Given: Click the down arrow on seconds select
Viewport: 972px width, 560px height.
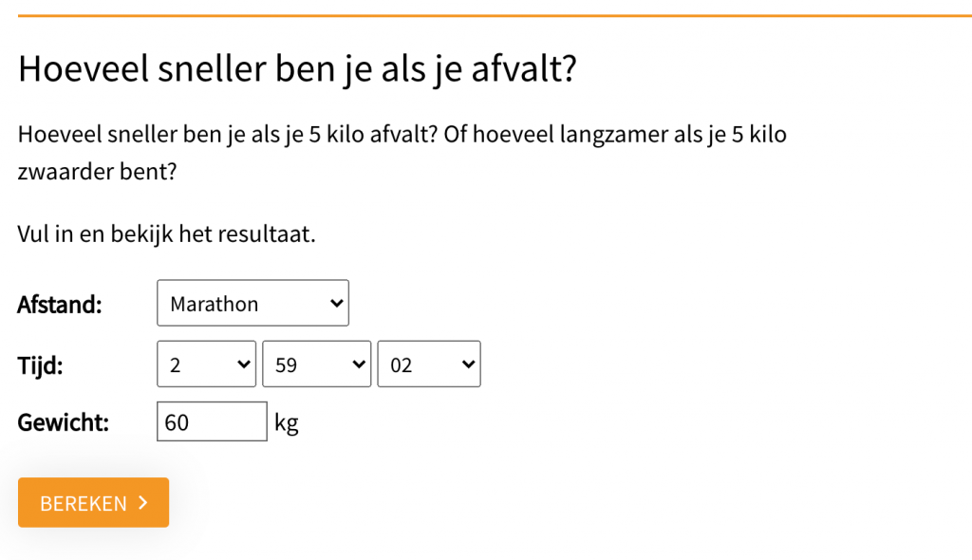Looking at the screenshot, I should (x=467, y=364).
